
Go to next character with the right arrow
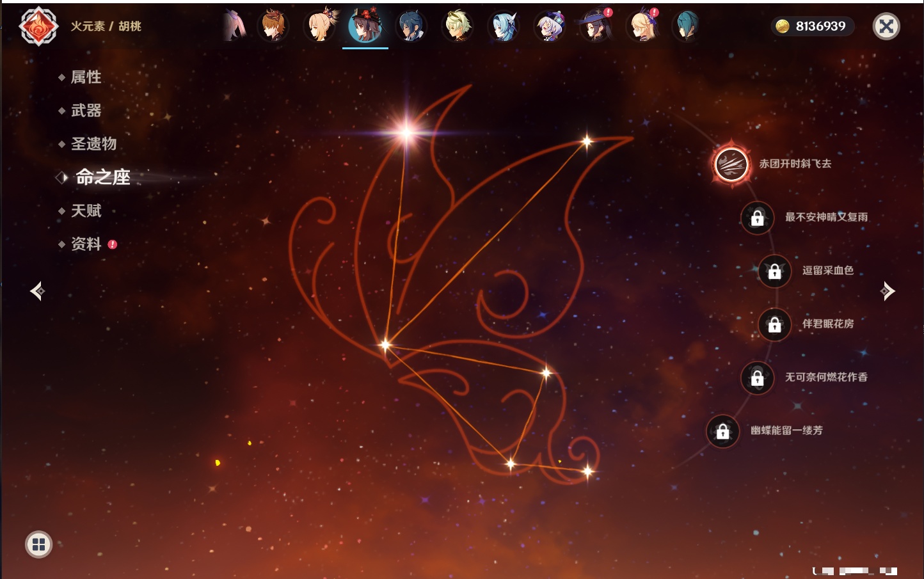click(888, 291)
